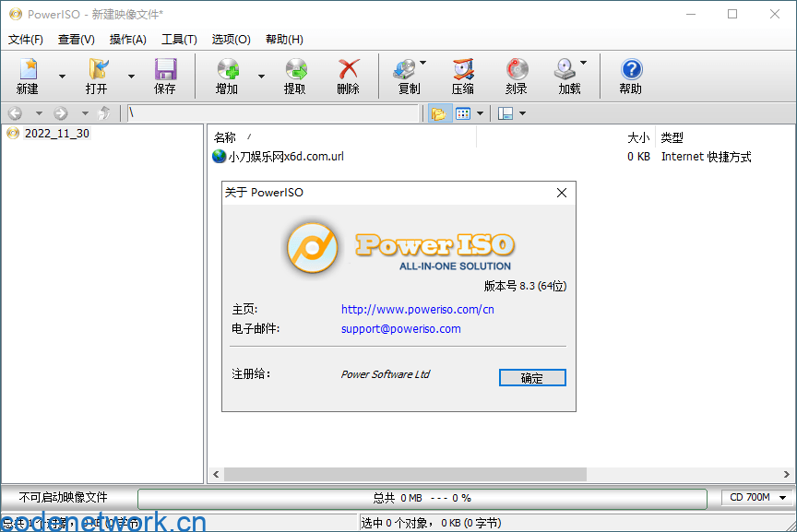Image resolution: width=797 pixels, height=532 pixels.
Task: Click the path address input field
Action: click(x=273, y=113)
